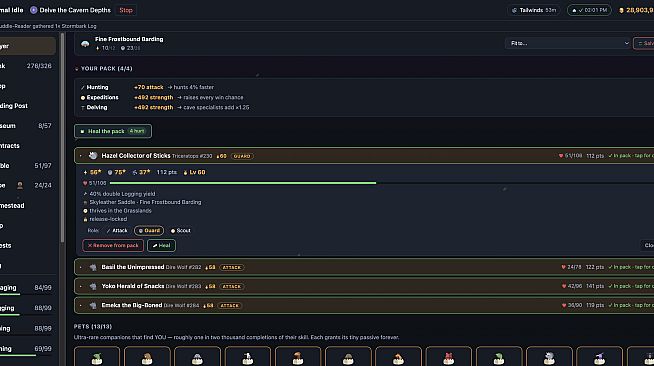Click the Delve the Cavern Depths activity icon
This screenshot has width=654, height=366.
(x=33, y=10)
